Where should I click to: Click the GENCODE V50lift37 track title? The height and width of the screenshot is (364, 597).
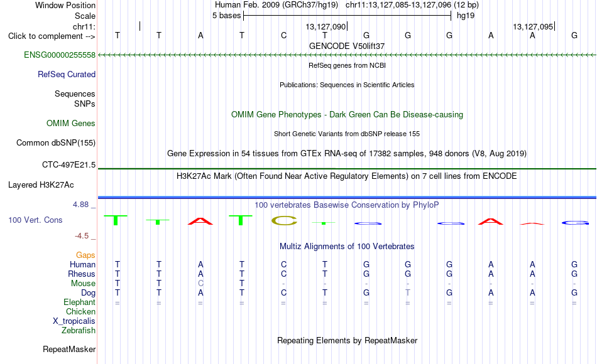point(347,46)
